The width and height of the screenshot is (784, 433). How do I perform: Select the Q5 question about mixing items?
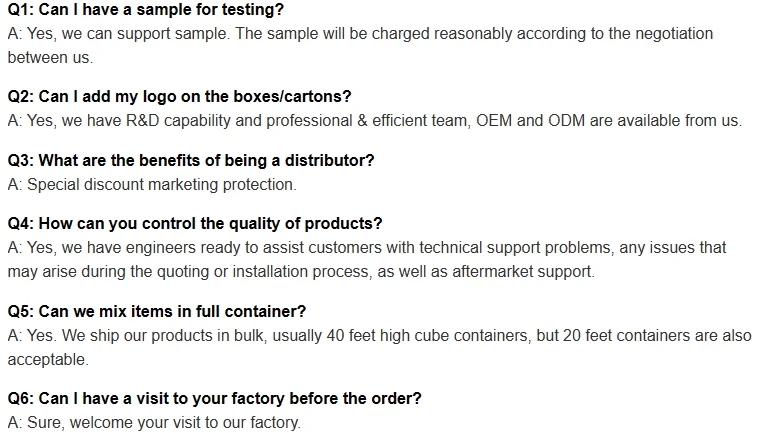(157, 311)
